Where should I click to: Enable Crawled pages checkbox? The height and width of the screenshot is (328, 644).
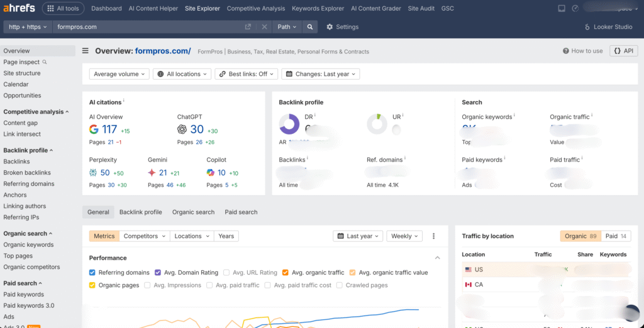[x=339, y=285]
